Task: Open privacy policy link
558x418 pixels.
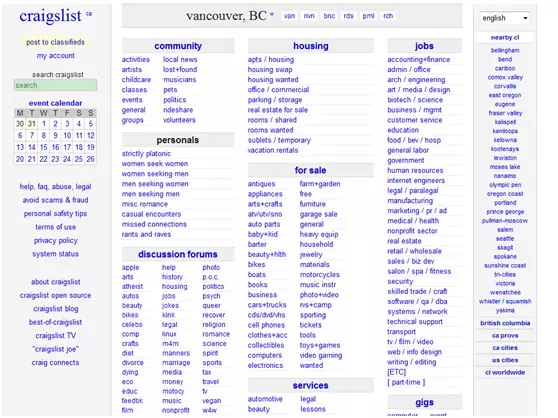Action: pos(55,240)
